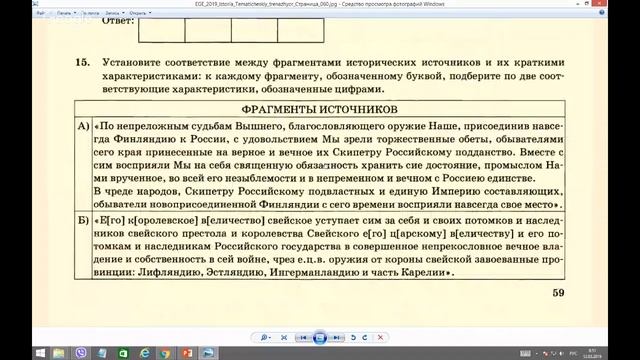
Task: Select the Photo Viewer taskbar icon
Action: [x=209, y=353]
